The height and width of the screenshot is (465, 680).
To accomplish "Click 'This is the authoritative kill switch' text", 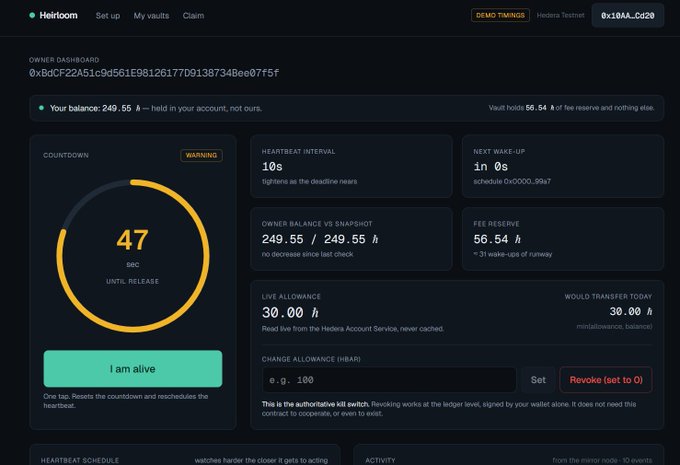I will pos(316,404).
